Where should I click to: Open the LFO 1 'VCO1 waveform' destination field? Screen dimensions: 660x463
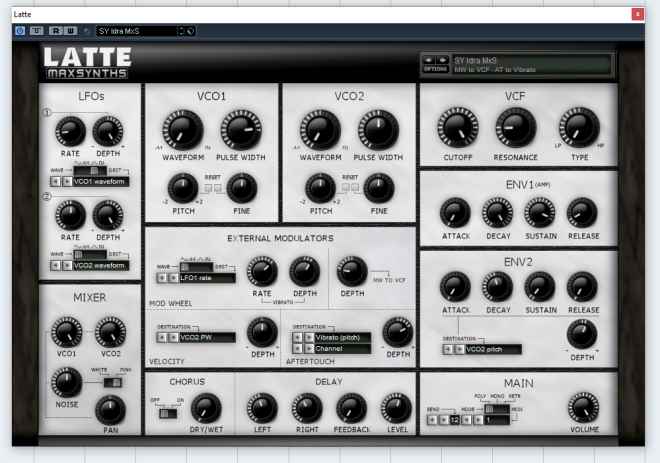pyautogui.click(x=101, y=181)
